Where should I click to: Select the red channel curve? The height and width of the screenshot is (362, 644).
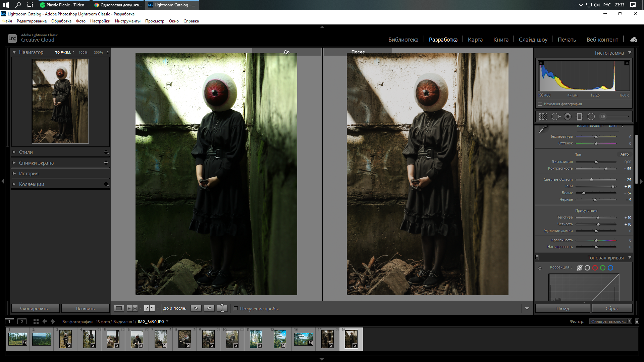tap(595, 268)
